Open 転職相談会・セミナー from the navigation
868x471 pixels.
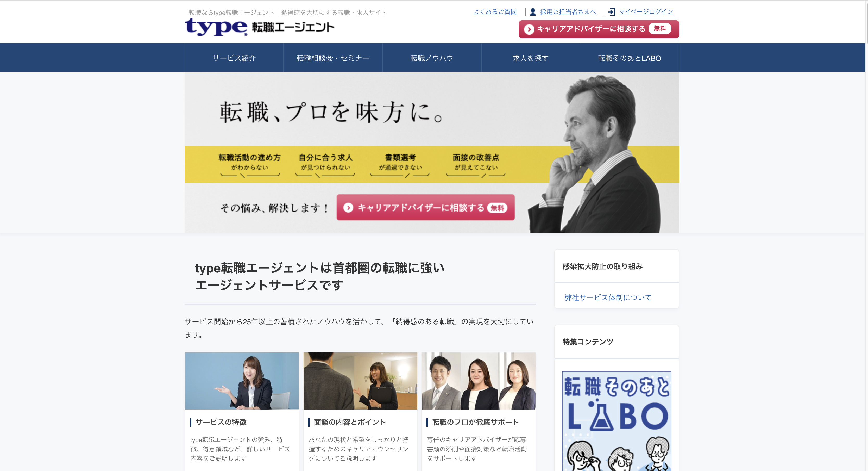click(333, 57)
